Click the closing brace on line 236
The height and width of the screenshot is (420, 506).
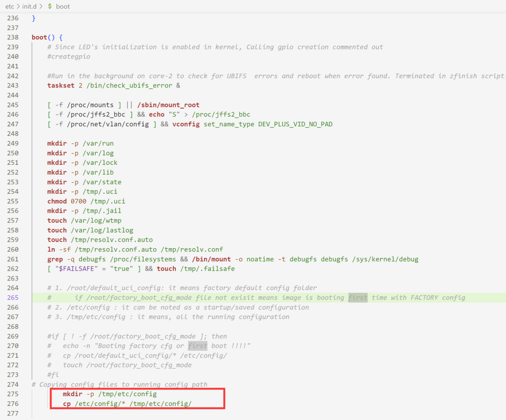pyautogui.click(x=34, y=18)
